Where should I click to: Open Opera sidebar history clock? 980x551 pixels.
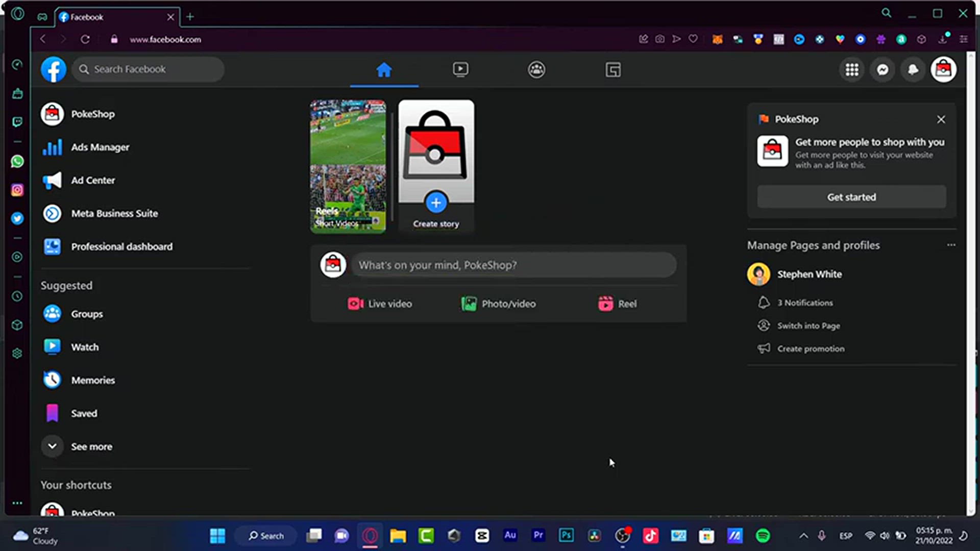(x=17, y=296)
